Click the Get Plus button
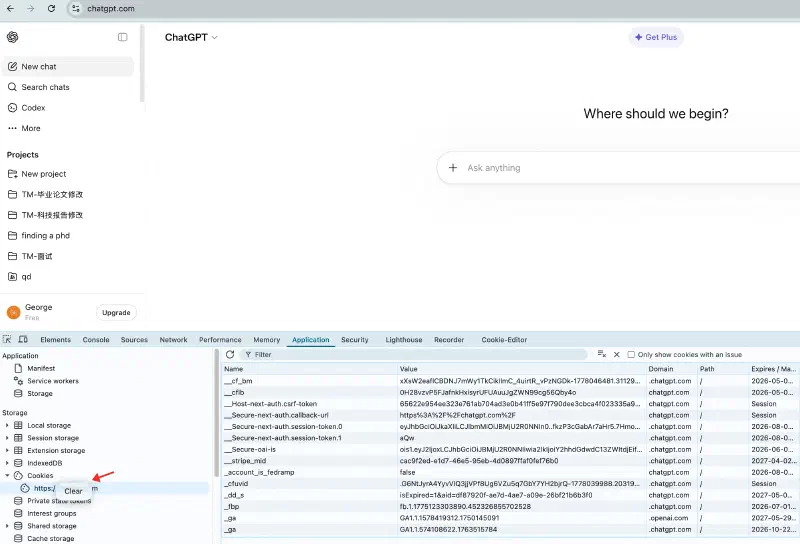Viewport: 800px width, 544px height. [x=656, y=37]
